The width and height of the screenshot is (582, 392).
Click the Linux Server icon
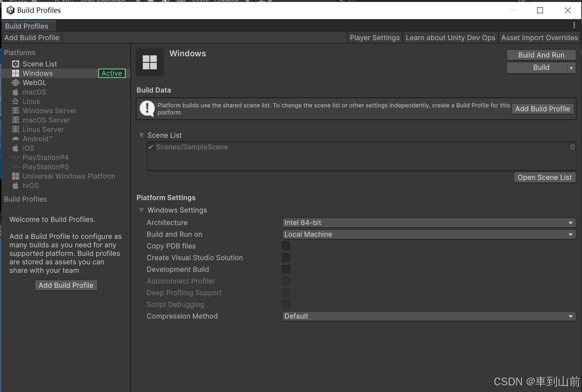click(x=16, y=129)
